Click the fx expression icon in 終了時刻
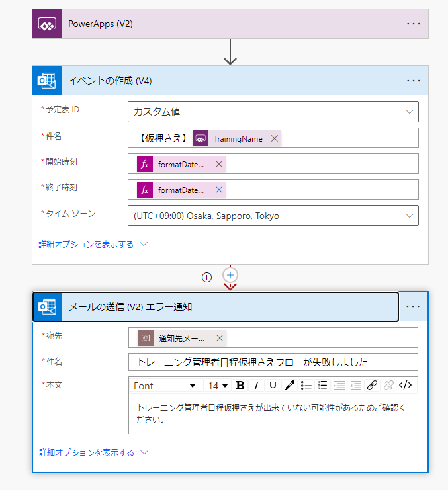The image size is (448, 490). [x=145, y=190]
